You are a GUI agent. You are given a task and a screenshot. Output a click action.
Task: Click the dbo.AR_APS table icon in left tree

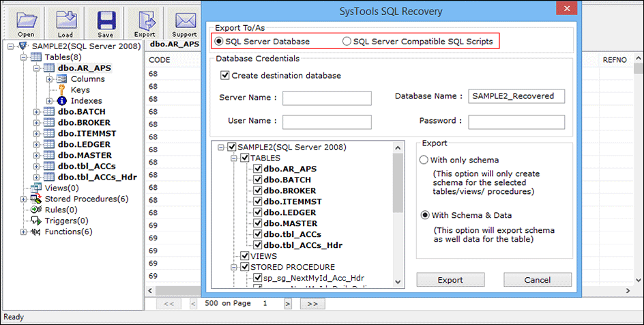coord(49,68)
